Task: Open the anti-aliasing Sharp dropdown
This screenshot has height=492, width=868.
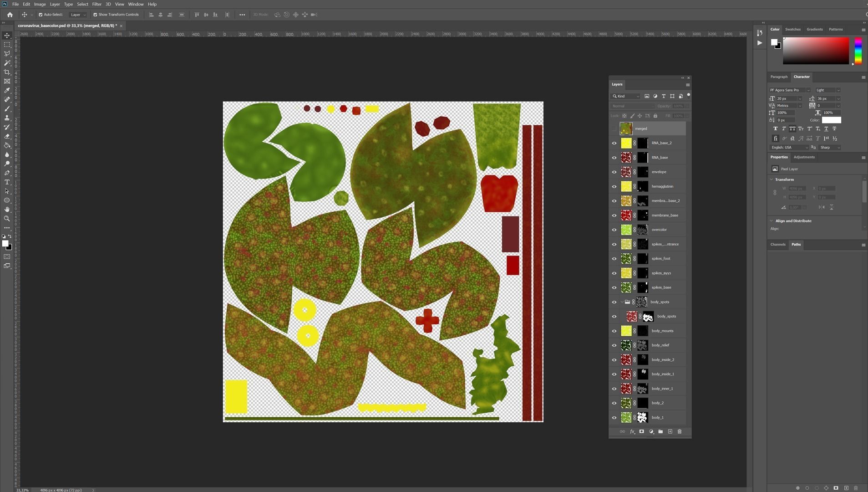Action: click(830, 148)
